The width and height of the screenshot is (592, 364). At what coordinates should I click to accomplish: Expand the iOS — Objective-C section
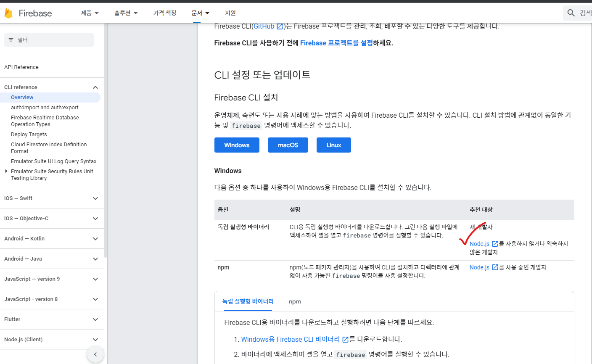click(95, 219)
